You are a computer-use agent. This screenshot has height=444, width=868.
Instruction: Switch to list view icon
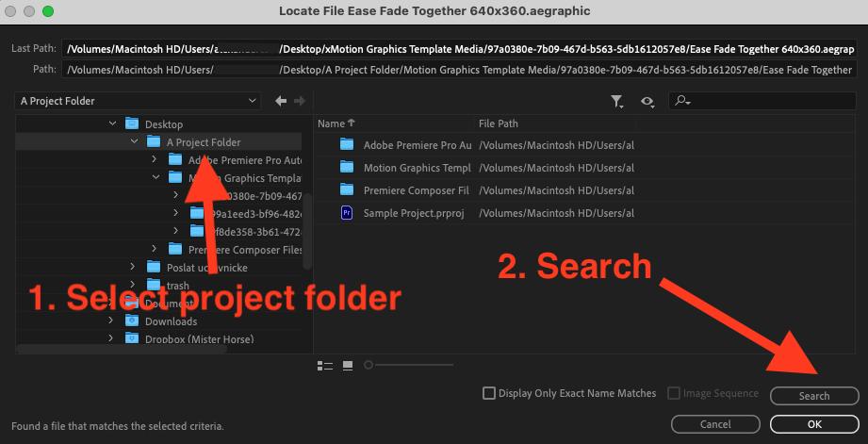click(325, 365)
